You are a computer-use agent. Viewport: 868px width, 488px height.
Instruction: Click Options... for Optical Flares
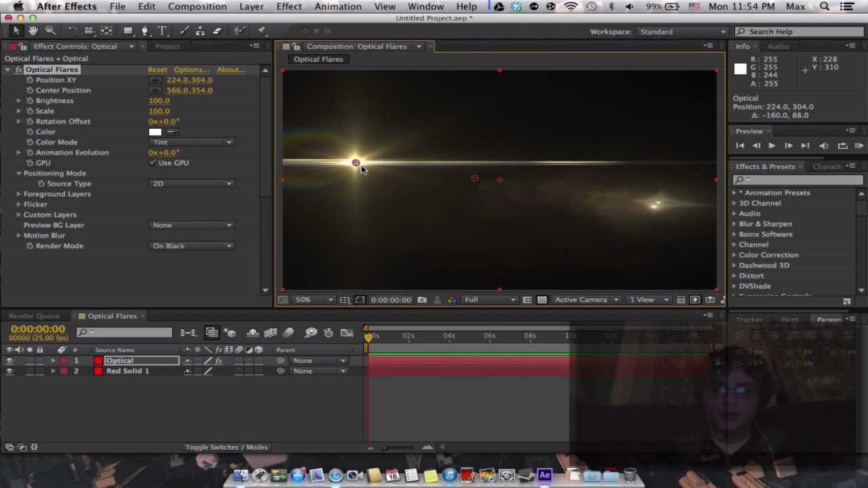pyautogui.click(x=191, y=70)
